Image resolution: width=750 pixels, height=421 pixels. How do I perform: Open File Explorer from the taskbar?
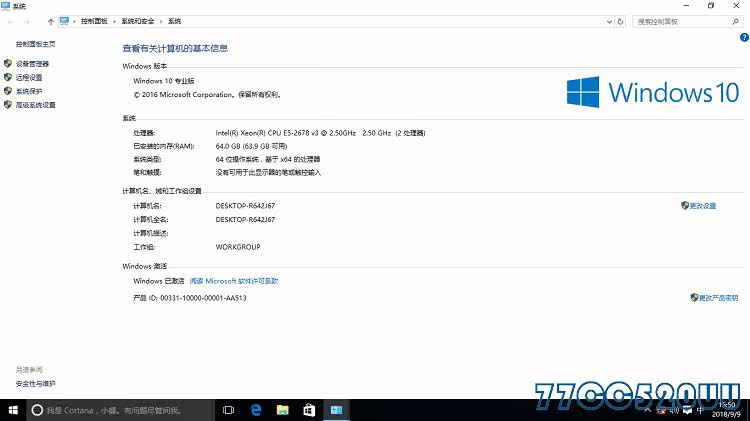(283, 410)
